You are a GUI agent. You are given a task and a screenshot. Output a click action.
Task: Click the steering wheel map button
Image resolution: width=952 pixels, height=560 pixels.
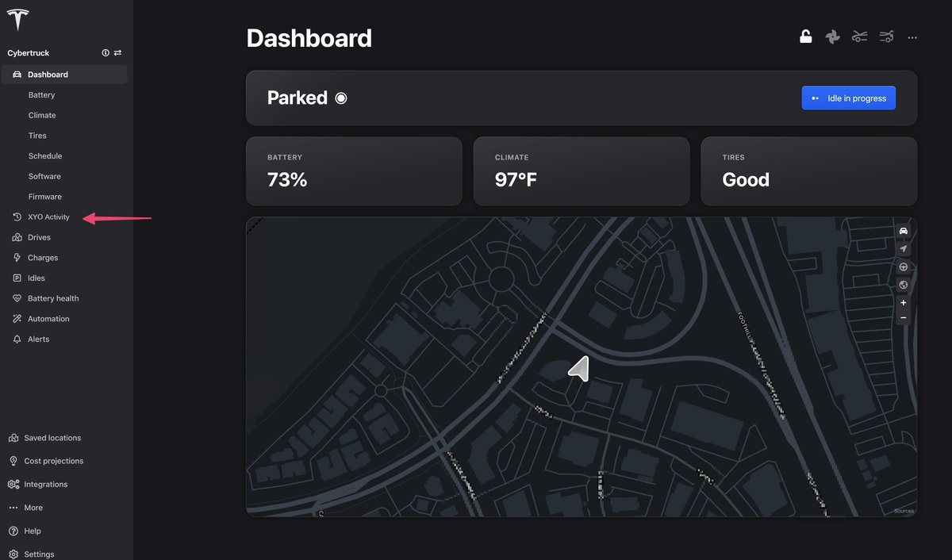click(x=903, y=267)
